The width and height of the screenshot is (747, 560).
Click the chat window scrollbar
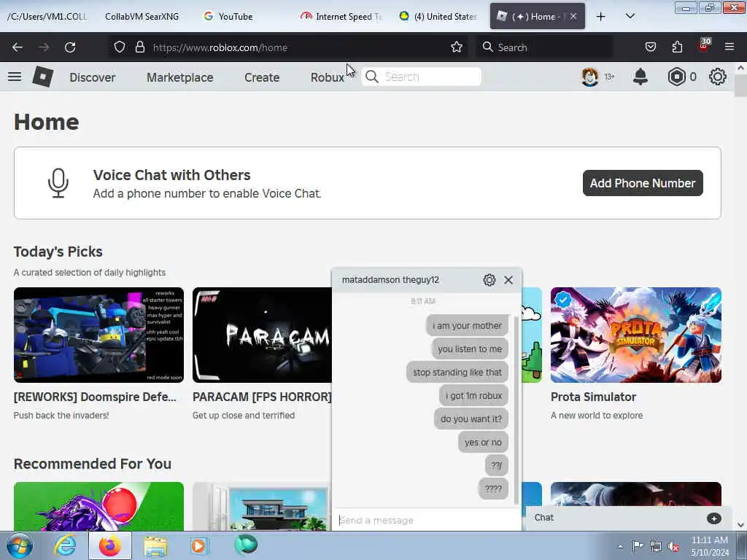pyautogui.click(x=516, y=410)
